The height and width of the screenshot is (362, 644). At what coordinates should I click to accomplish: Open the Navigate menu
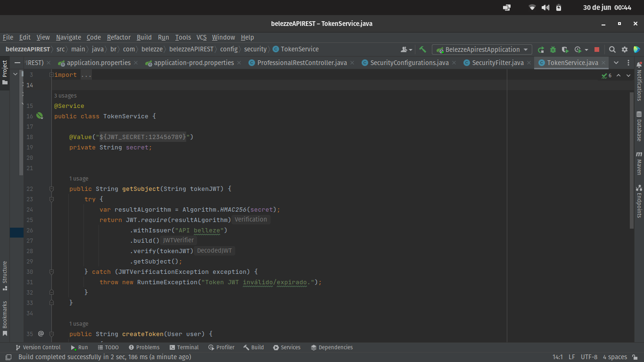pos(68,37)
